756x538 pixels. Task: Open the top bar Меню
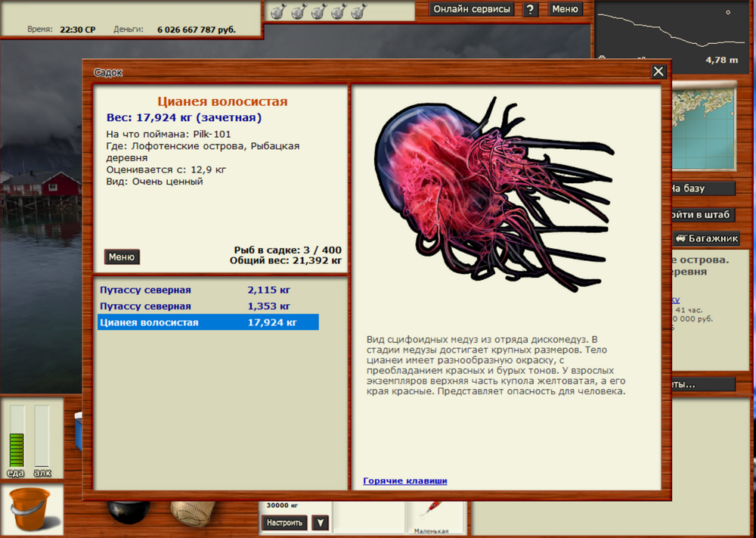pos(565,9)
